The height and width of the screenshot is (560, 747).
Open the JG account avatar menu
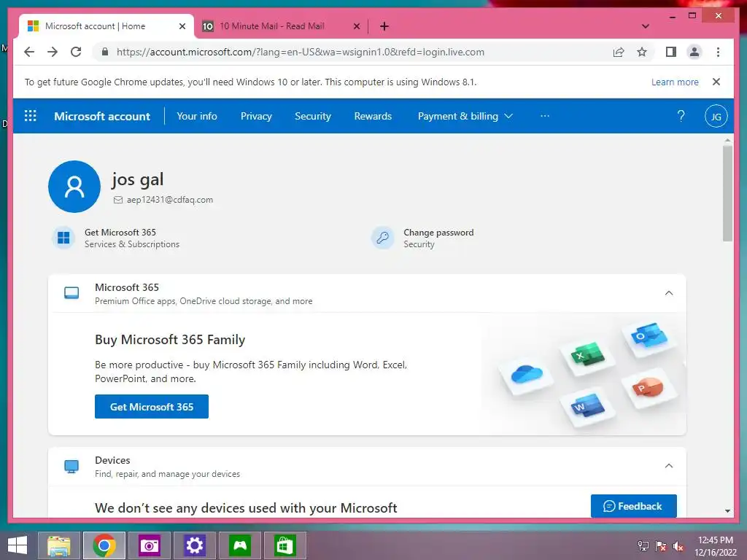pyautogui.click(x=716, y=116)
